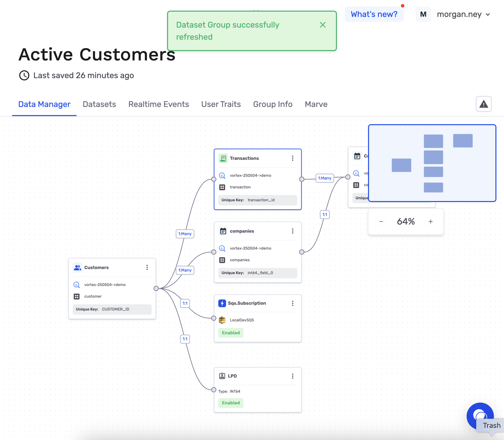Click the Transactions node receipt icon
The height and width of the screenshot is (440, 504).
point(223,158)
